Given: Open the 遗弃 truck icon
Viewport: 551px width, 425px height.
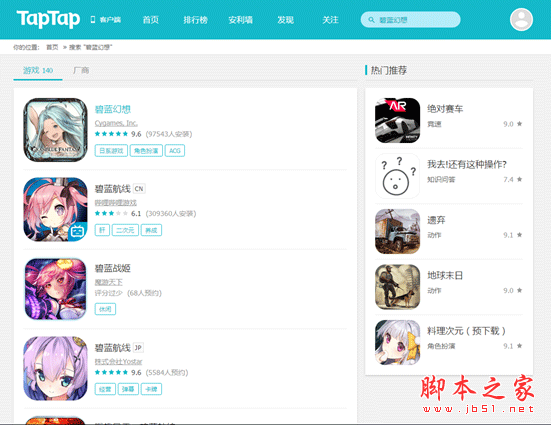Looking at the screenshot, I should [x=397, y=232].
